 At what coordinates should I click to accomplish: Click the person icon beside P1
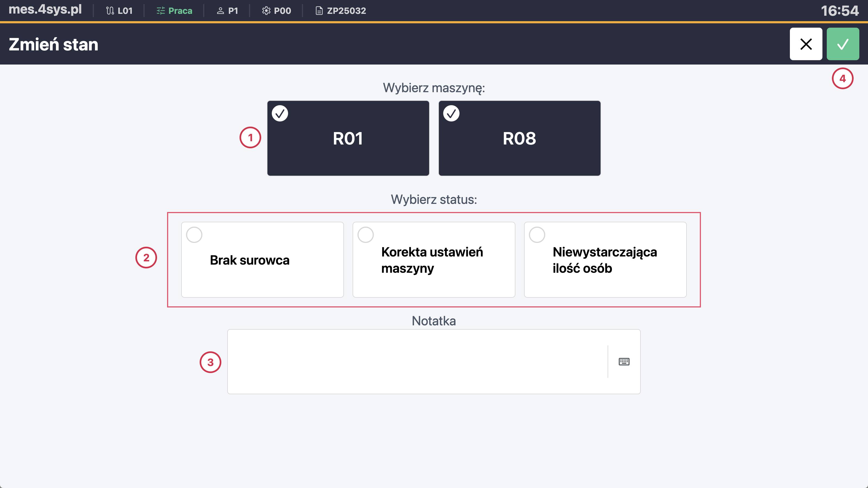coord(220,11)
